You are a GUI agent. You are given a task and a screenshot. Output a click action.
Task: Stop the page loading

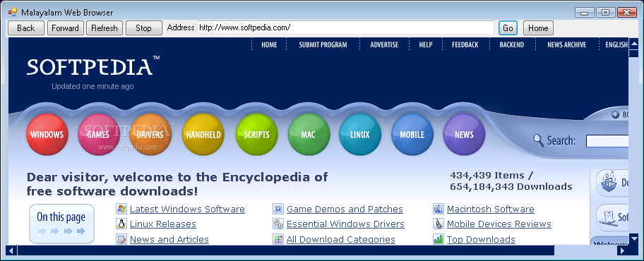coord(144,28)
